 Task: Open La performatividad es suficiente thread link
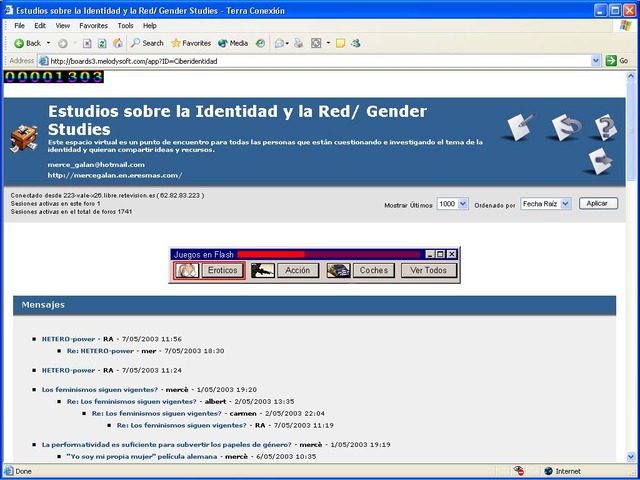167,445
